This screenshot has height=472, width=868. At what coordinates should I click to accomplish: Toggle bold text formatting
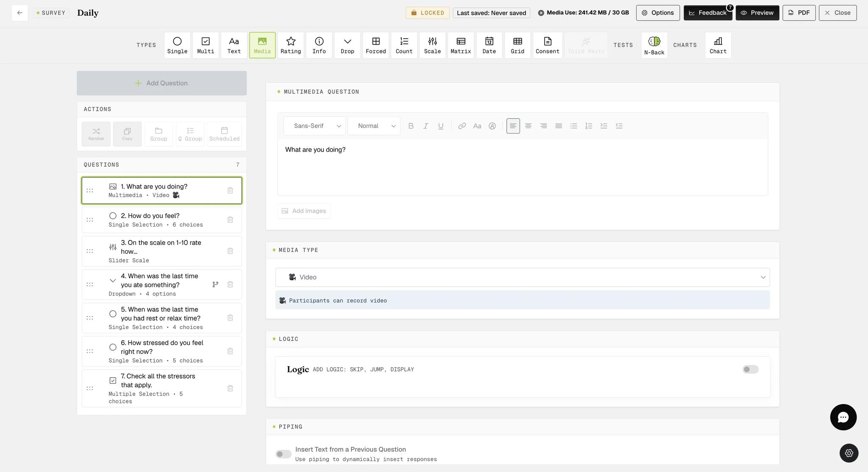(x=411, y=126)
